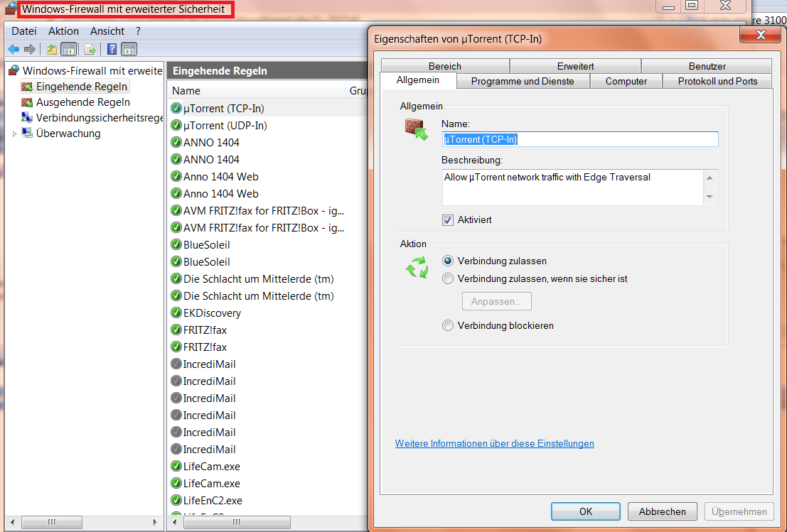Click the Verbindungssicherheitsregeln computers icon
Viewport: 787px width, 532px height.
click(27, 118)
